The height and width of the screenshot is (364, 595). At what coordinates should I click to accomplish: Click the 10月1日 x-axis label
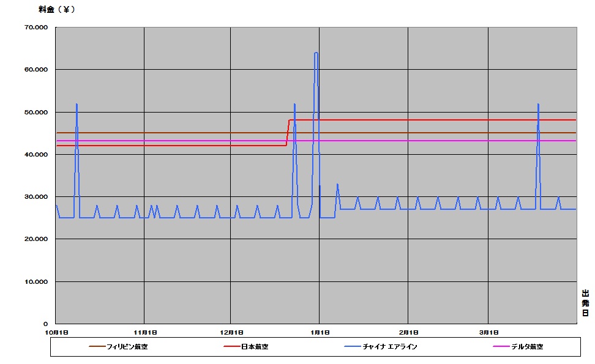click(x=57, y=332)
